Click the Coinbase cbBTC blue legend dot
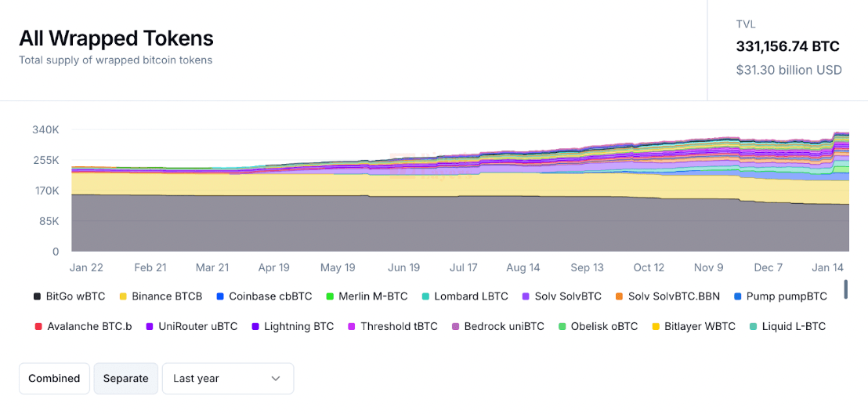The height and width of the screenshot is (414, 868). [220, 296]
